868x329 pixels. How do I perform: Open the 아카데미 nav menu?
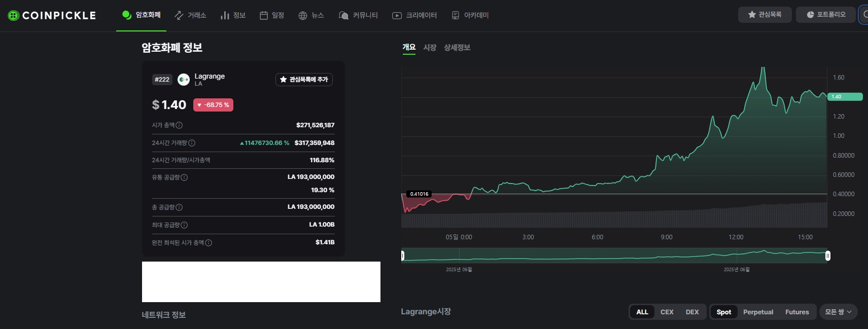pos(470,15)
